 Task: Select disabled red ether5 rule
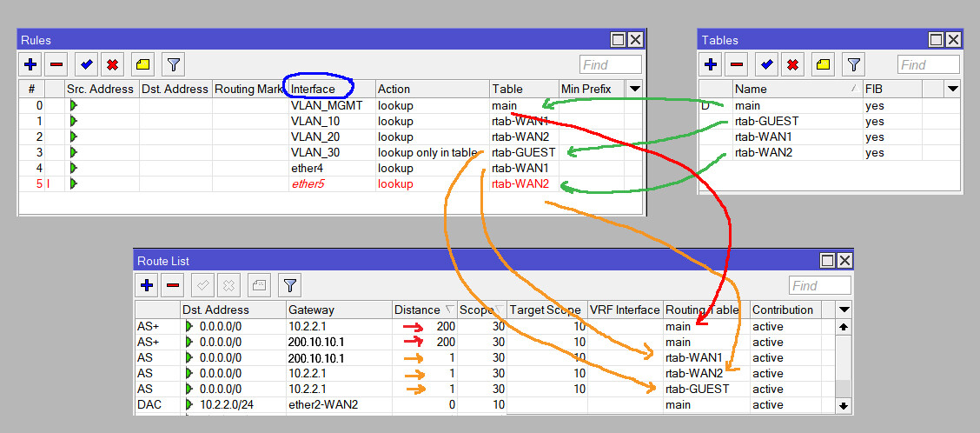coord(331,184)
